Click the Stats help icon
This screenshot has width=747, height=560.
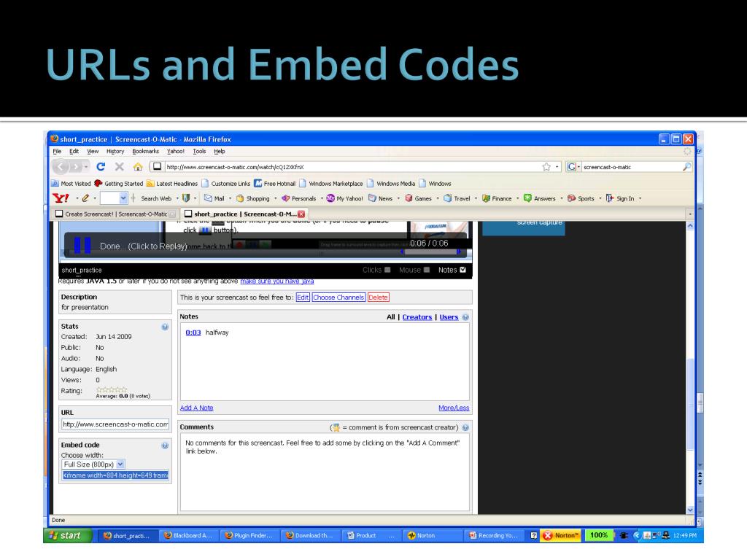pos(165,327)
